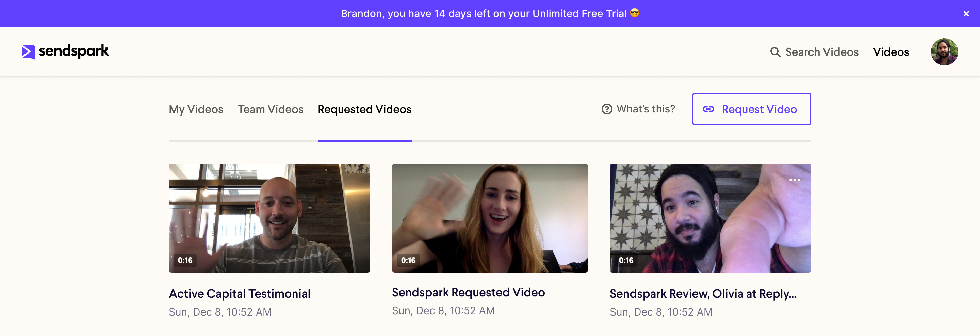Open the Sendspark Requested Video thumbnail
Screen dimensions: 980x336
pyautogui.click(x=490, y=218)
